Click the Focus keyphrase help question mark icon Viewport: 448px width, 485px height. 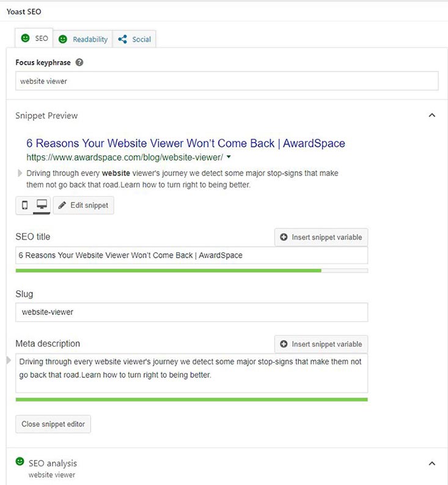(x=79, y=62)
